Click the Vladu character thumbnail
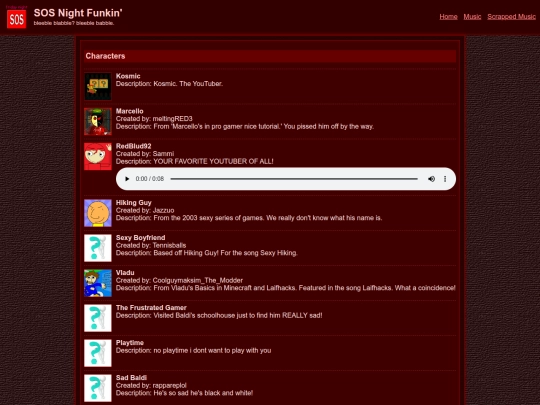Screen dimensions: 540x405 98,283
